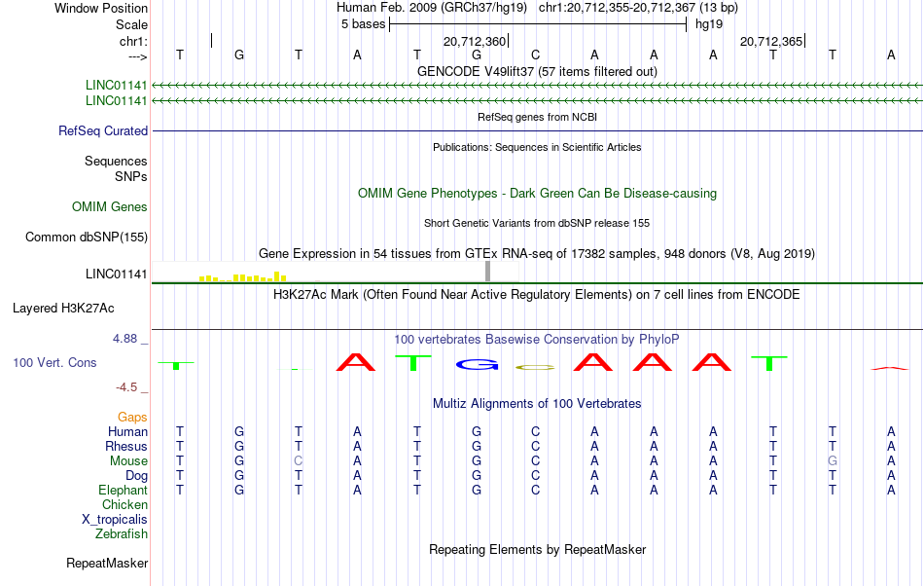Screen dimensions: 924x586
Task: Click the hg19 label beside the scale bar
Action: click(x=709, y=24)
